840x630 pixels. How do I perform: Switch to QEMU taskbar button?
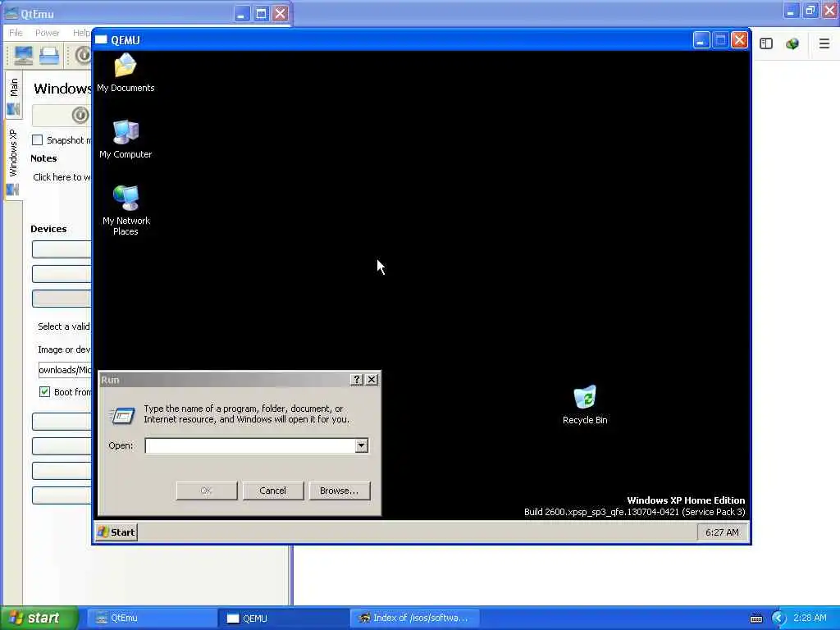click(x=284, y=619)
